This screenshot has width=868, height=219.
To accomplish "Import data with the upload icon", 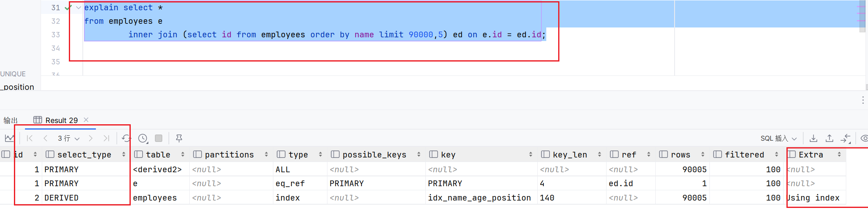I will point(829,139).
